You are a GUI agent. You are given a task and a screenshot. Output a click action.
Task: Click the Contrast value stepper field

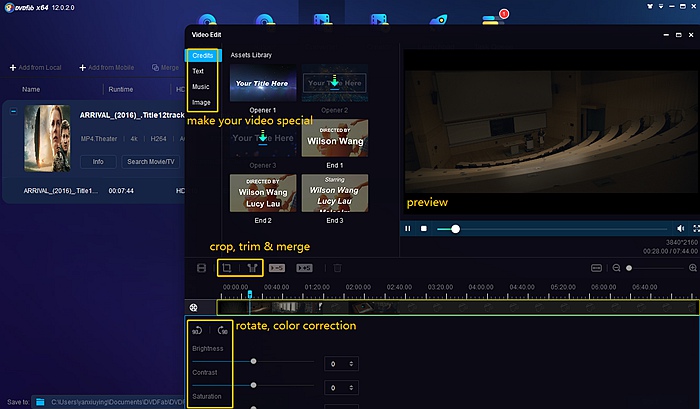tap(341, 388)
